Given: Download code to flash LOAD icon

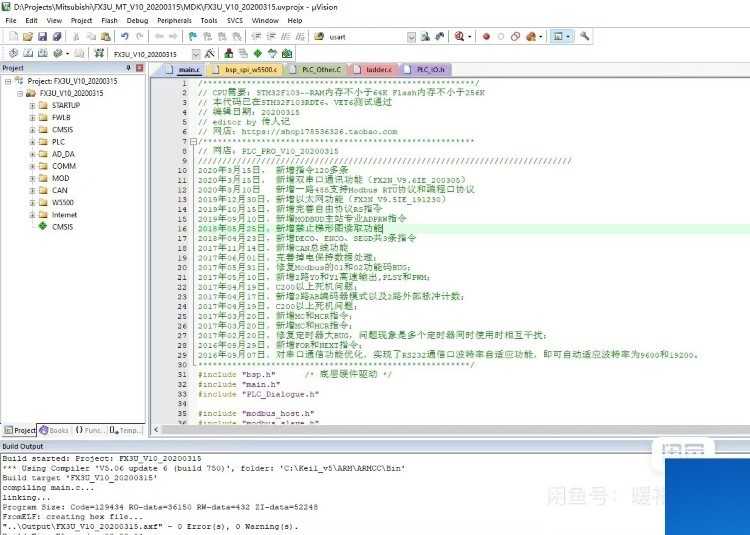Looking at the screenshot, I should coord(99,54).
